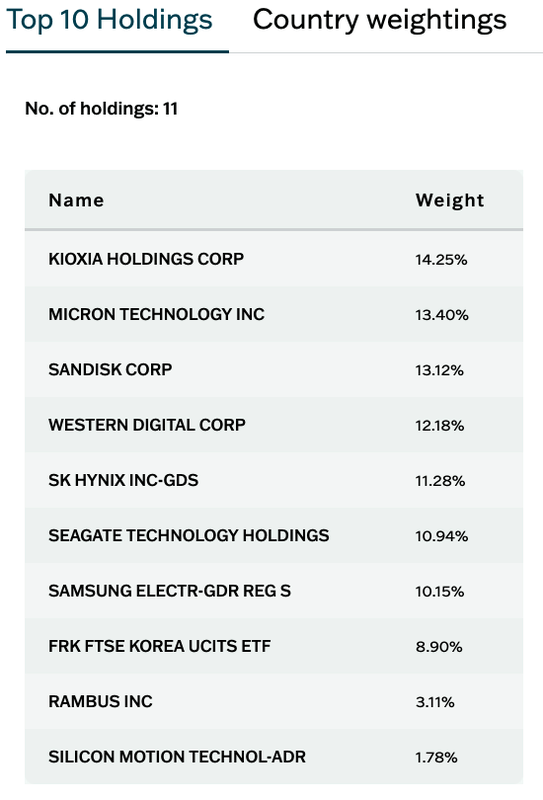Click the SANDISK CORP holding name
This screenshot has width=543, height=800.
point(110,369)
